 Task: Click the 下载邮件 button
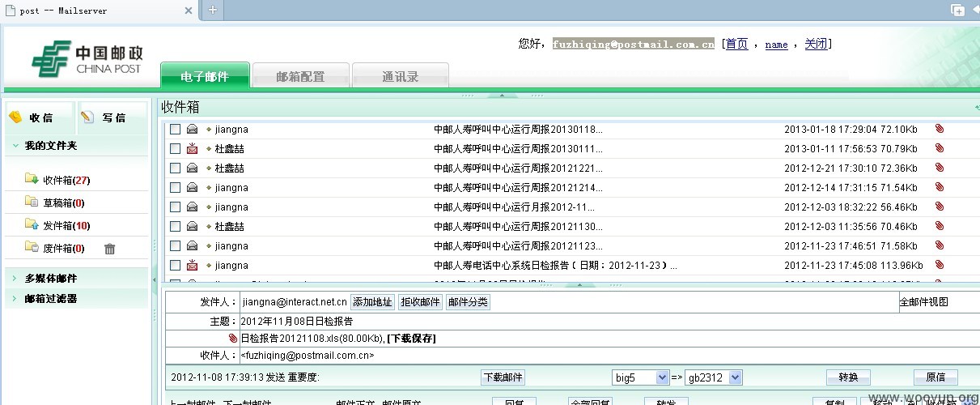(503, 377)
